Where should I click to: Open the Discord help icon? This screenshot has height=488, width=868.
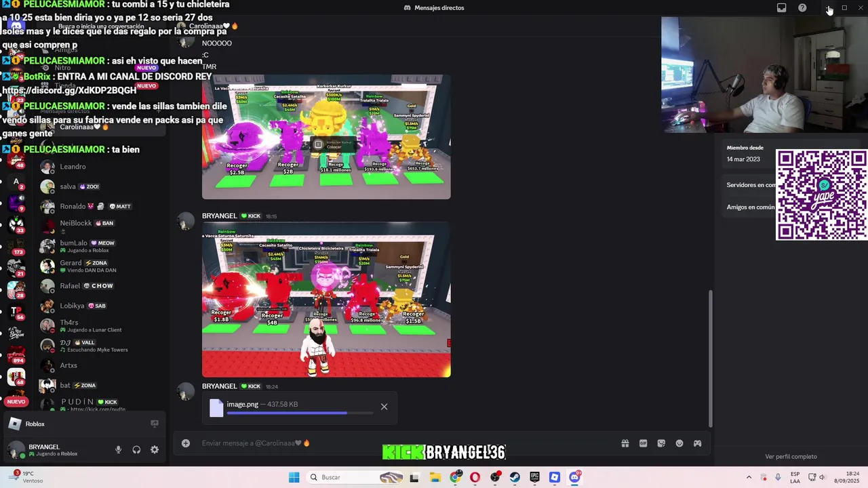coord(802,7)
